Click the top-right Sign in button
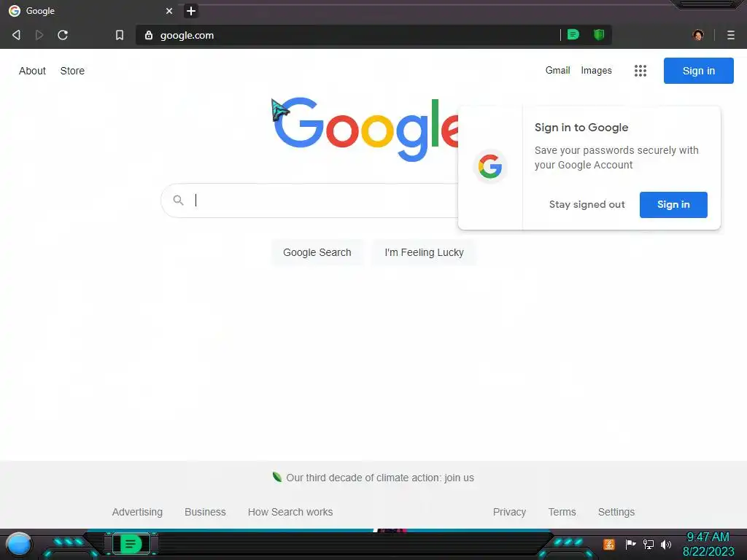The height and width of the screenshot is (560, 747). (x=698, y=71)
